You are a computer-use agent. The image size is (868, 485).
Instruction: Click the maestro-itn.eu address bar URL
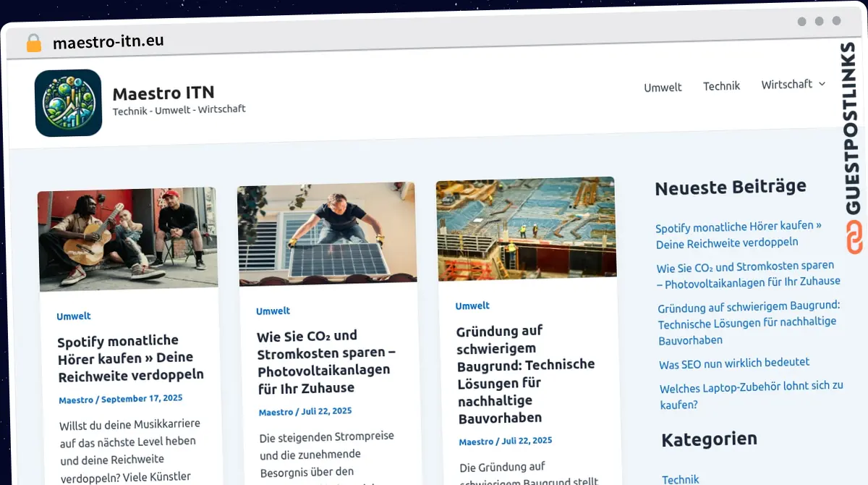click(109, 42)
